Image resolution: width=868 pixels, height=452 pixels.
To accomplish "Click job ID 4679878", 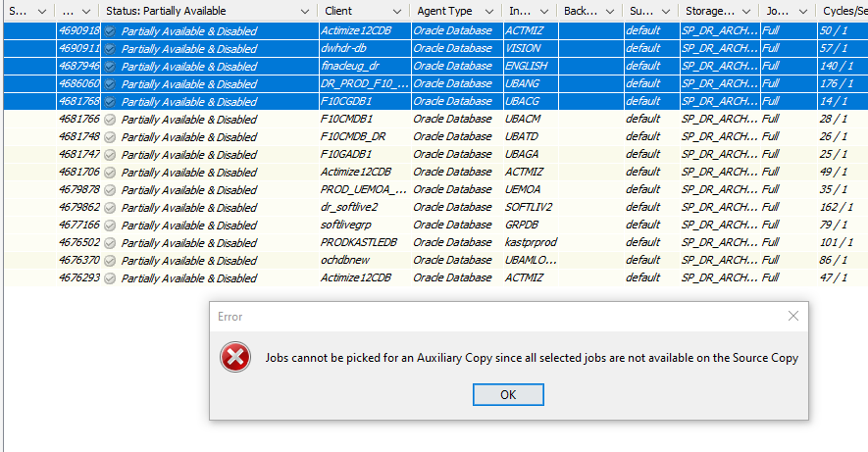I will 79,190.
